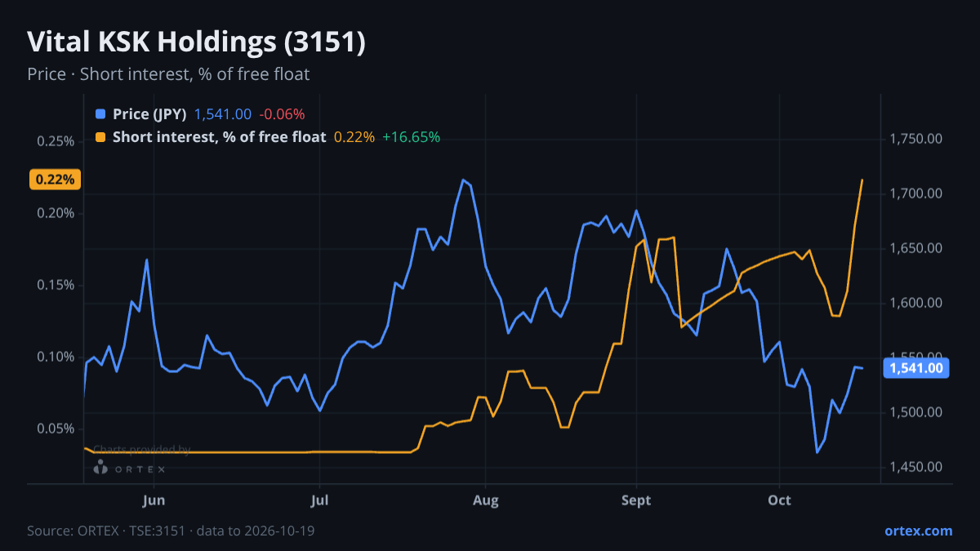
Task: Click the 1,650.00 right axis label
Action: [916, 248]
